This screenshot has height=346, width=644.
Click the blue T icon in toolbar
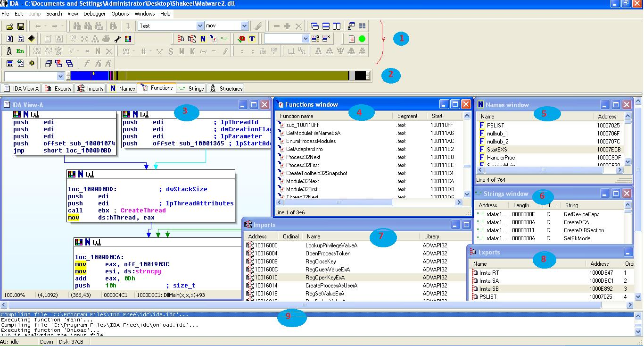pyautogui.click(x=252, y=39)
